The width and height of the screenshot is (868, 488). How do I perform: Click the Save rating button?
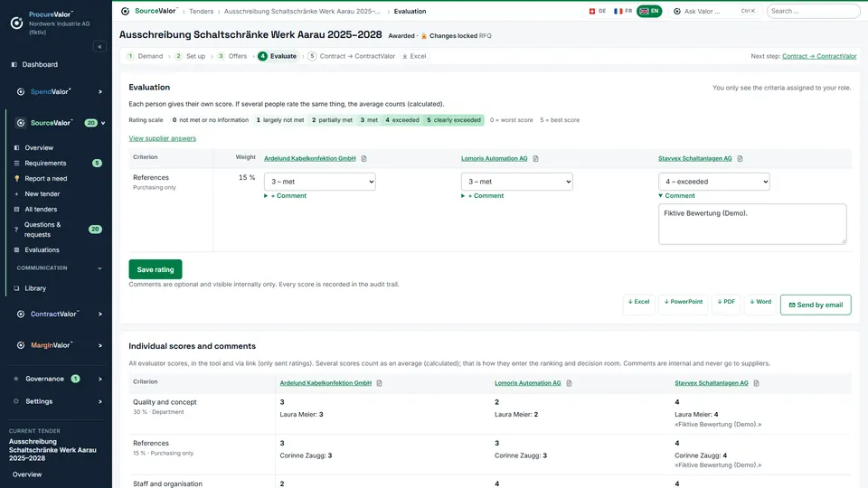[156, 269]
